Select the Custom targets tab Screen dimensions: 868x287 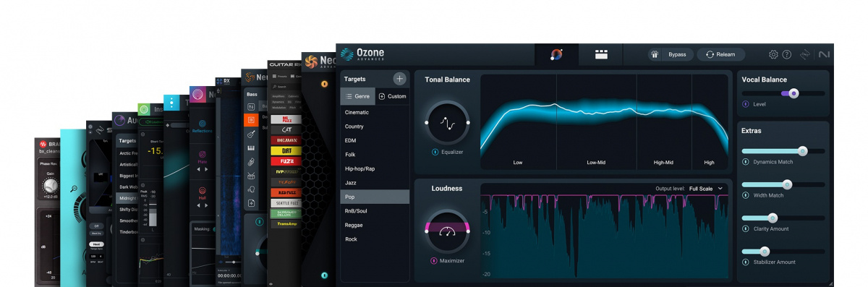(x=392, y=96)
